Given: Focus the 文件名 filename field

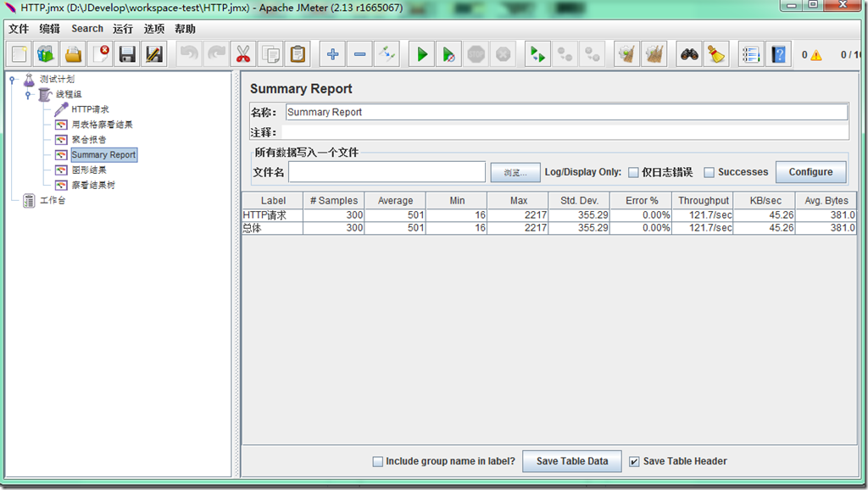Looking at the screenshot, I should tap(387, 172).
